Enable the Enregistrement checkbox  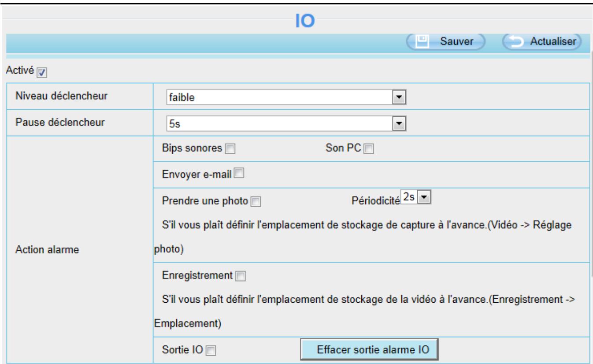click(240, 277)
